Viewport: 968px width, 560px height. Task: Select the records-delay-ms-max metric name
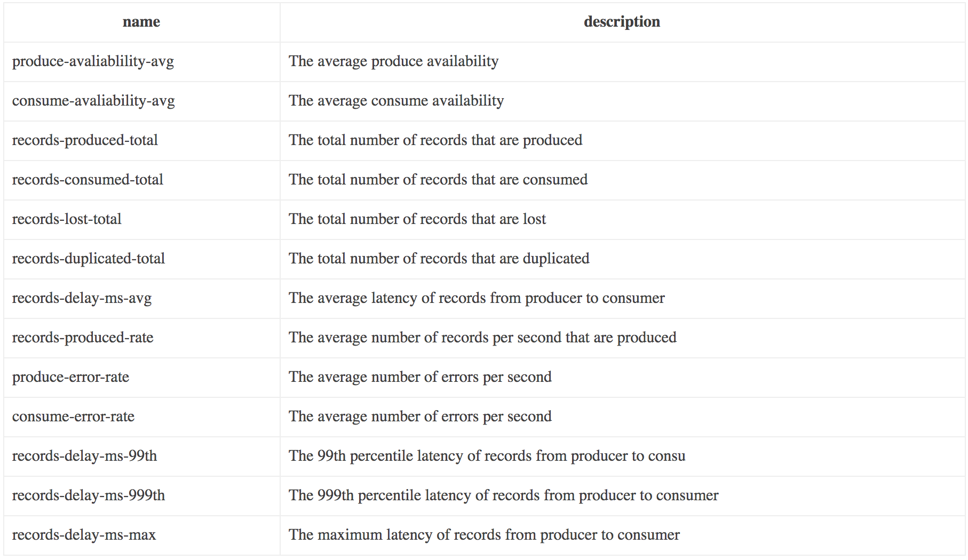pyautogui.click(x=84, y=535)
